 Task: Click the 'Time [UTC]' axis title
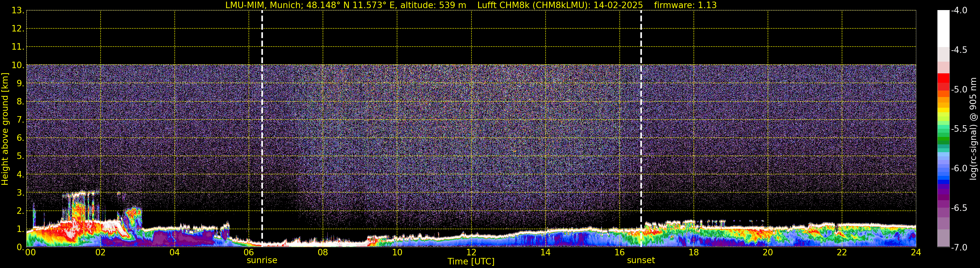coord(471,262)
